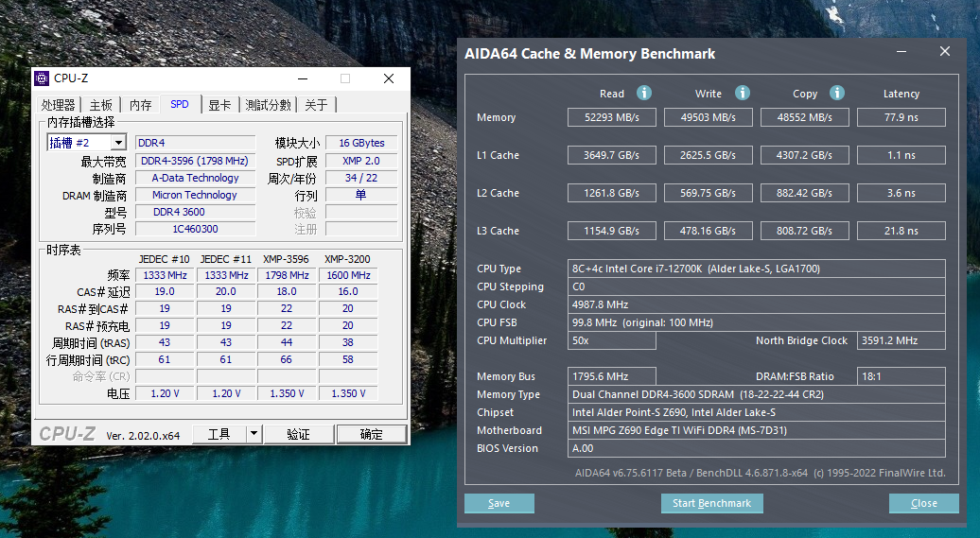Click the info icon next to Read
The width and height of the screenshot is (980, 538).
pyautogui.click(x=644, y=93)
